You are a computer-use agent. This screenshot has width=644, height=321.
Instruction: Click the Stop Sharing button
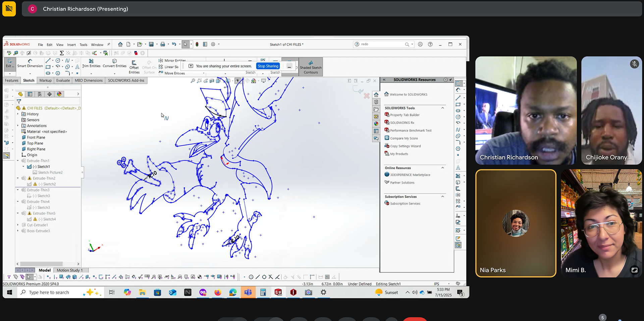pos(268,66)
